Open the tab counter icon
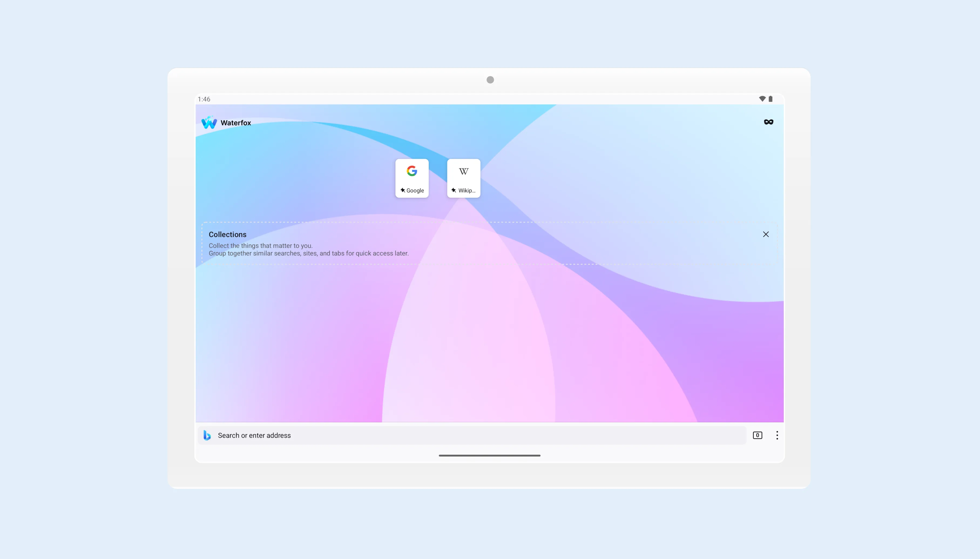980x559 pixels. (757, 435)
